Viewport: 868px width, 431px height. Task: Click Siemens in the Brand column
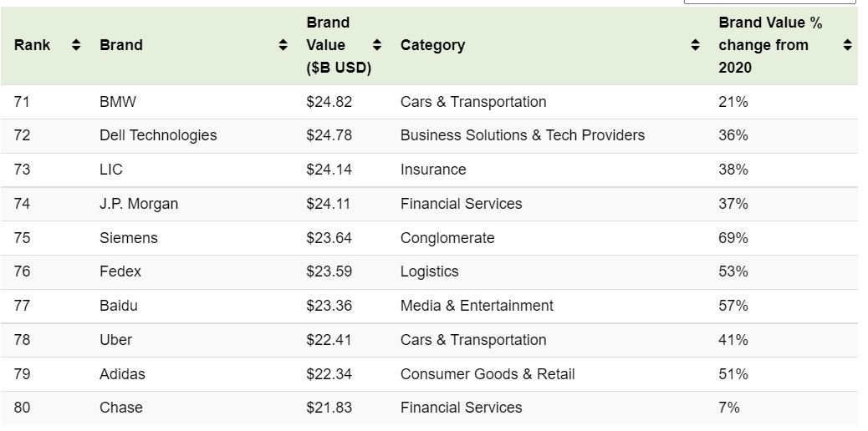pyautogui.click(x=128, y=238)
